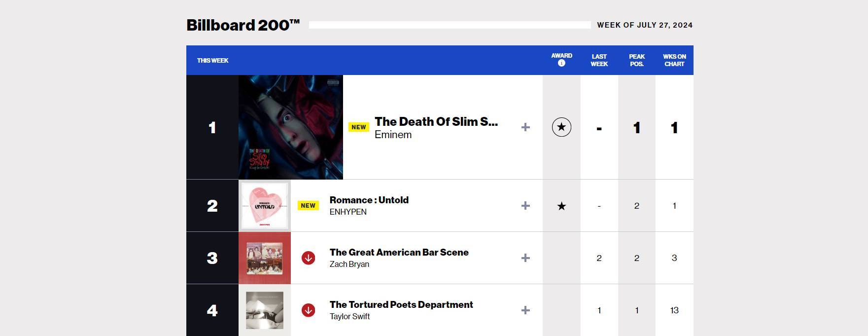
Task: Click the NEW badge beside Romance : Untold
Action: pyautogui.click(x=308, y=206)
